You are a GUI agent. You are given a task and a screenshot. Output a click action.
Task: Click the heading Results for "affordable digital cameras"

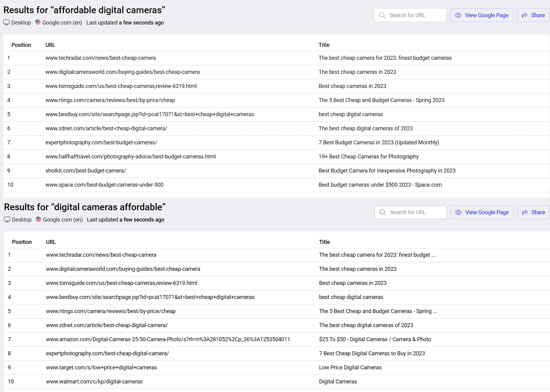[x=84, y=10]
